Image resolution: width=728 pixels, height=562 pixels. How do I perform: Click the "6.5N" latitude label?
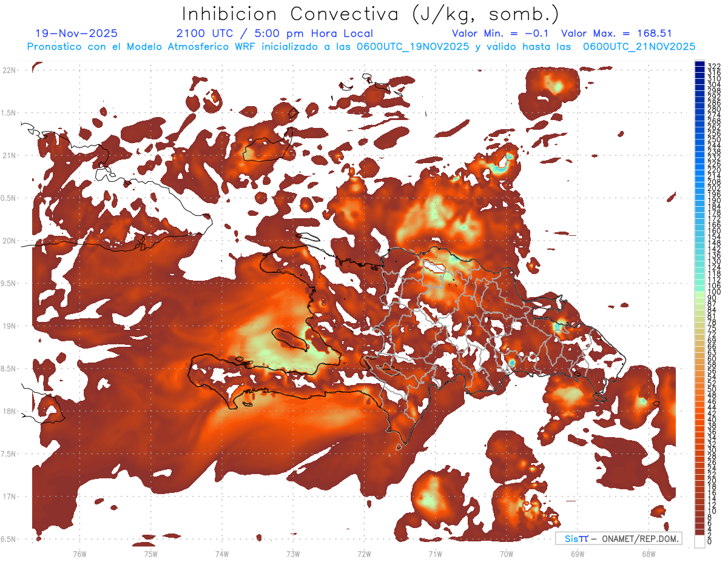(x=9, y=539)
